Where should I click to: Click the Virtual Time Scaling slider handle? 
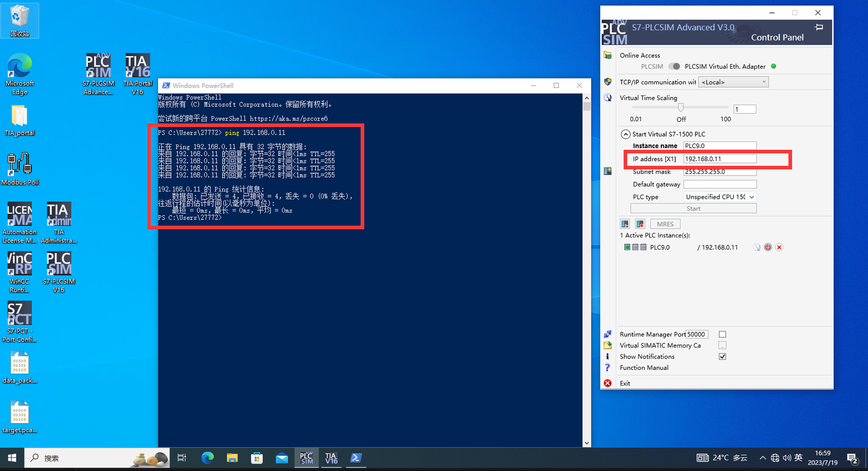pyautogui.click(x=680, y=107)
